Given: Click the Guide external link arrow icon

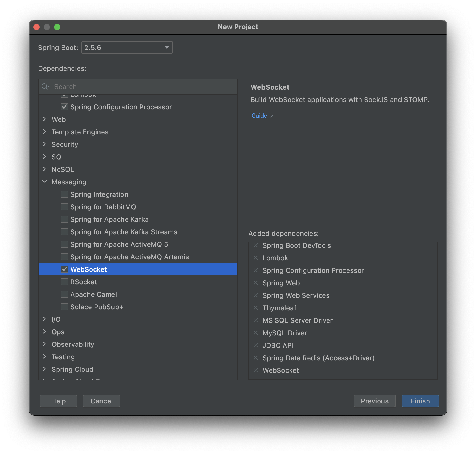Looking at the screenshot, I should pyautogui.click(x=272, y=116).
